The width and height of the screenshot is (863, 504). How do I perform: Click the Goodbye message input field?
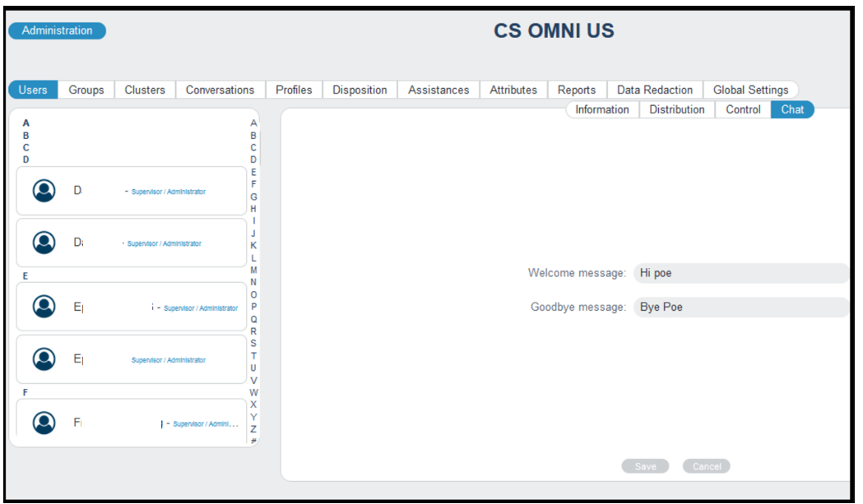coord(740,307)
